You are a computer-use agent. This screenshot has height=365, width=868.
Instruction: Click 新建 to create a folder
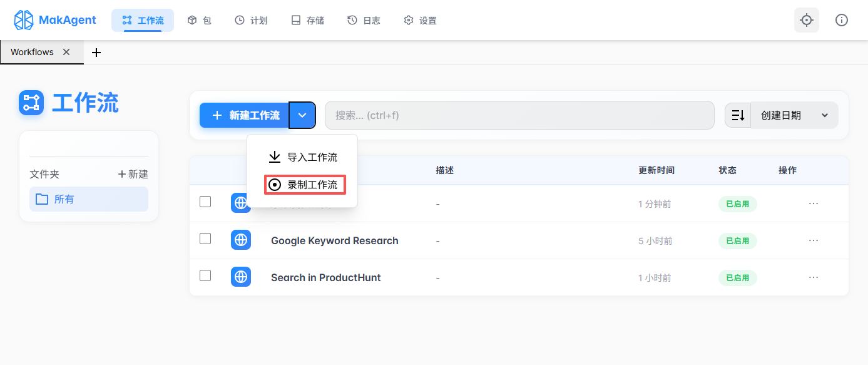click(133, 173)
